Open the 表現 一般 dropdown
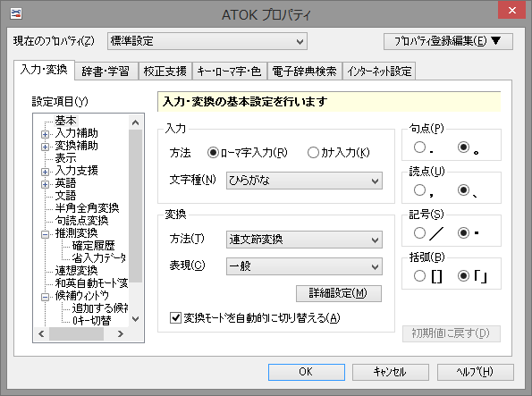Image resolution: width=532 pixels, height=396 pixels. [x=304, y=266]
